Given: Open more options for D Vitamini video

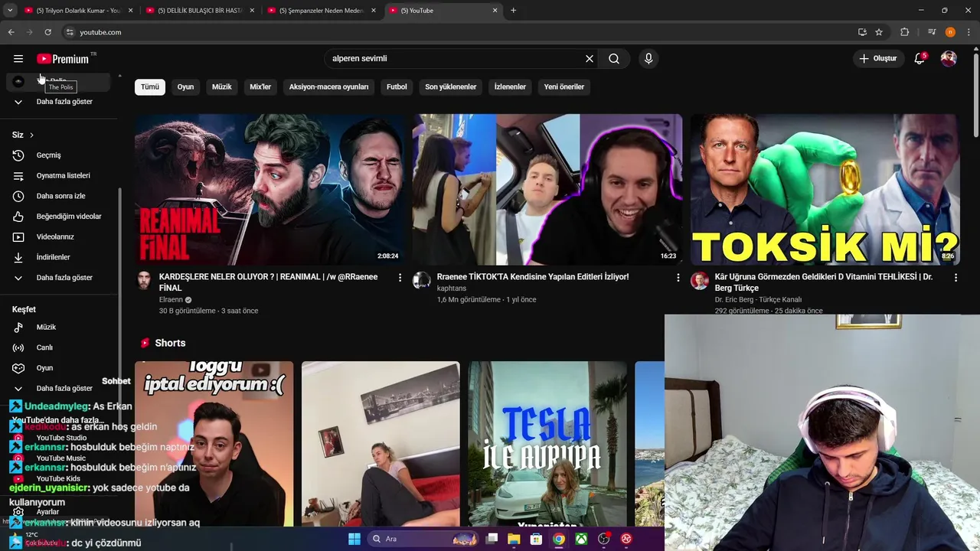Looking at the screenshot, I should coord(955,278).
